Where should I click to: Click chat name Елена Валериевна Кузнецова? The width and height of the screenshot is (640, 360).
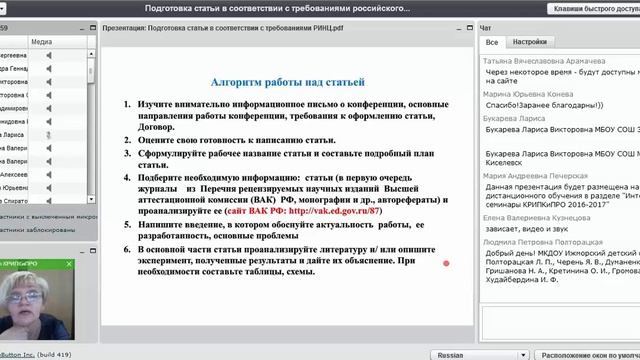pos(537,218)
